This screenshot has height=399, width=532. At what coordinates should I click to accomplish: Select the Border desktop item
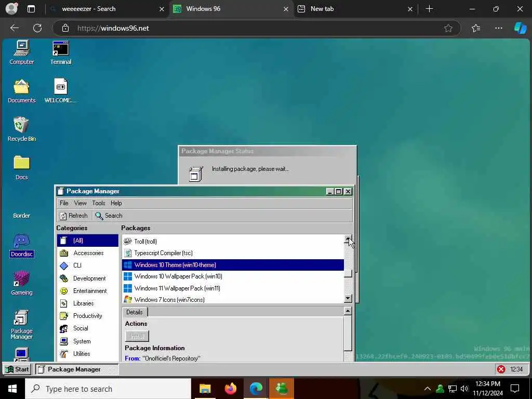(22, 215)
